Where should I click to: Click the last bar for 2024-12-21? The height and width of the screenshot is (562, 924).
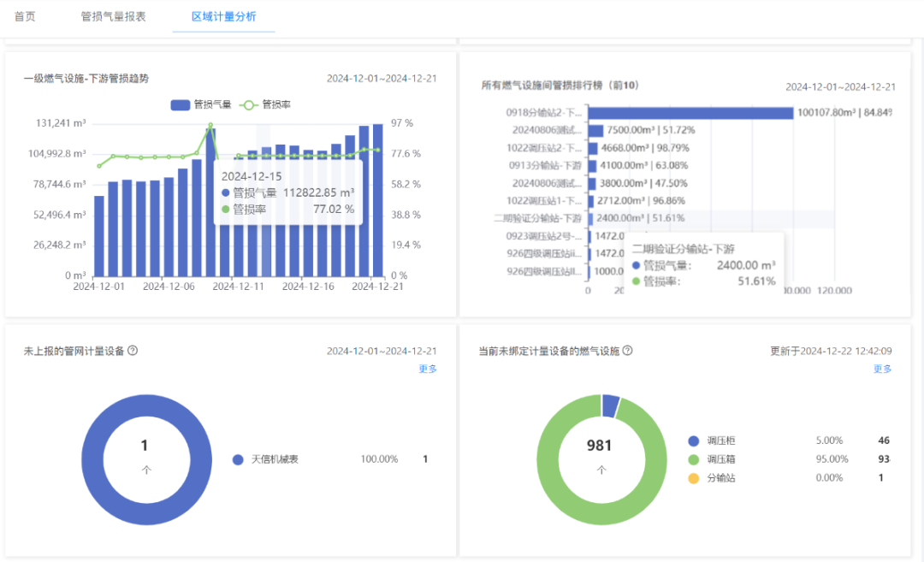click(x=378, y=200)
